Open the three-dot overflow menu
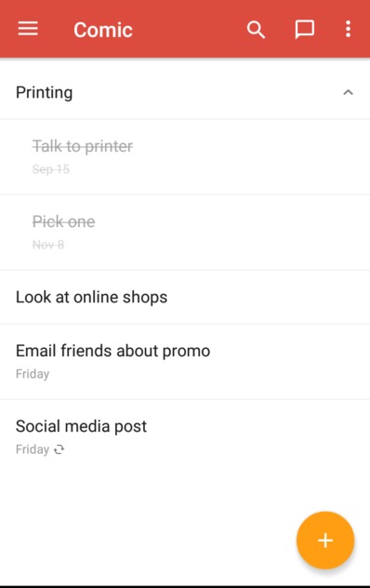370x588 pixels. pos(349,29)
